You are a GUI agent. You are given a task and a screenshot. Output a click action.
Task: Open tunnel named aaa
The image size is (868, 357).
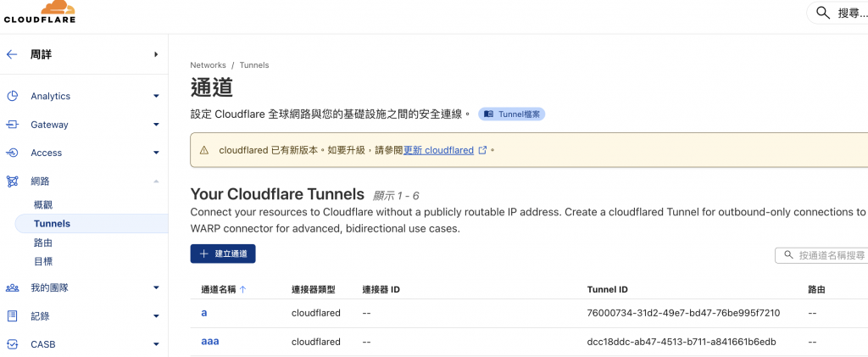click(x=210, y=342)
